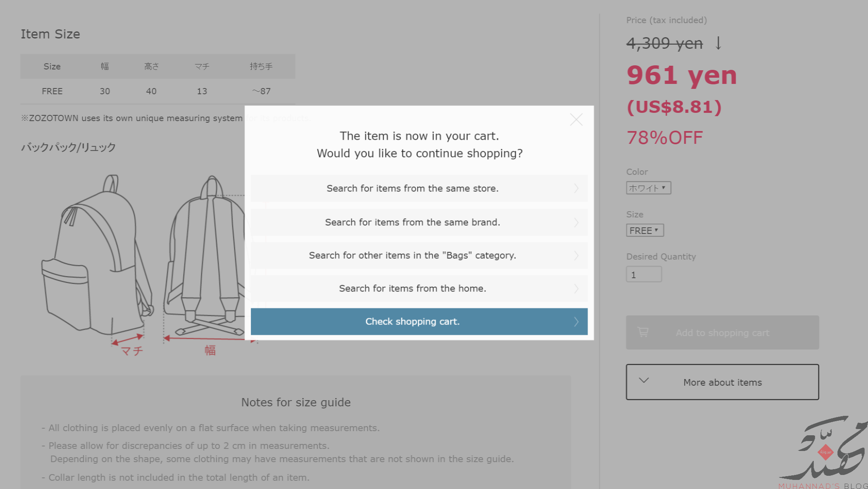Click the arrow beside home search option

pyautogui.click(x=576, y=289)
